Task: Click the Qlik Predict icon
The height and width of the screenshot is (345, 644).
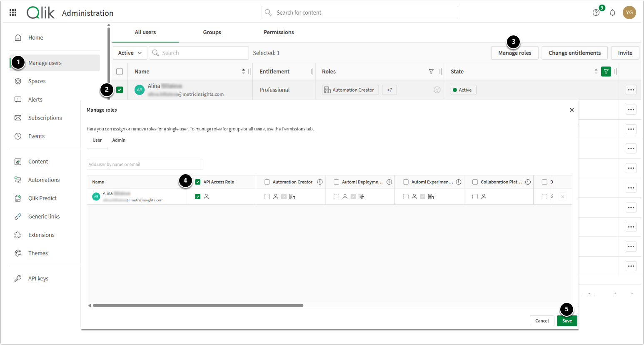Action: click(18, 198)
